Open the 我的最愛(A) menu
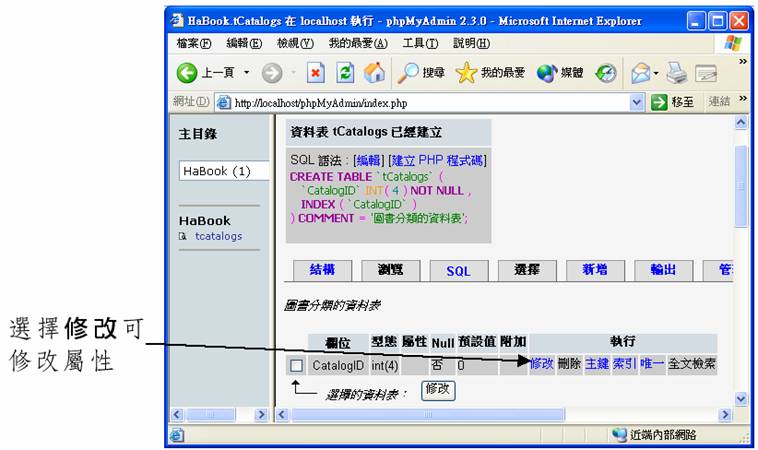 click(358, 44)
